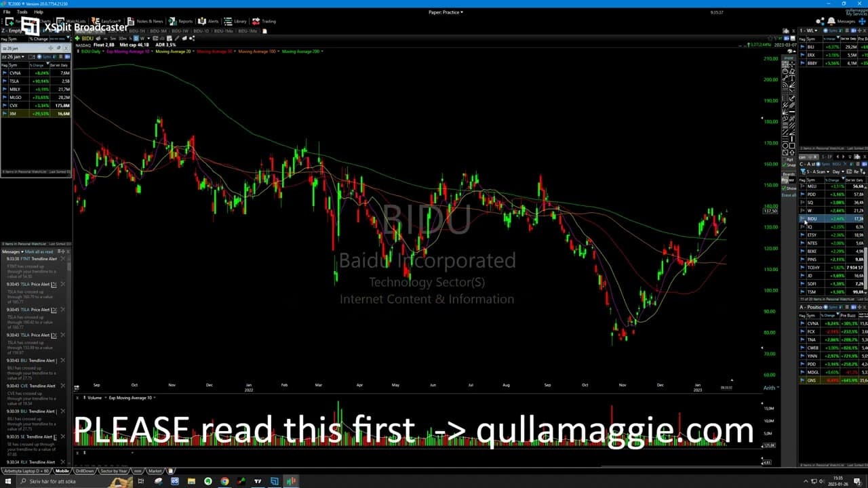Click the Messages bell icon
868x488 pixels.
pos(832,21)
